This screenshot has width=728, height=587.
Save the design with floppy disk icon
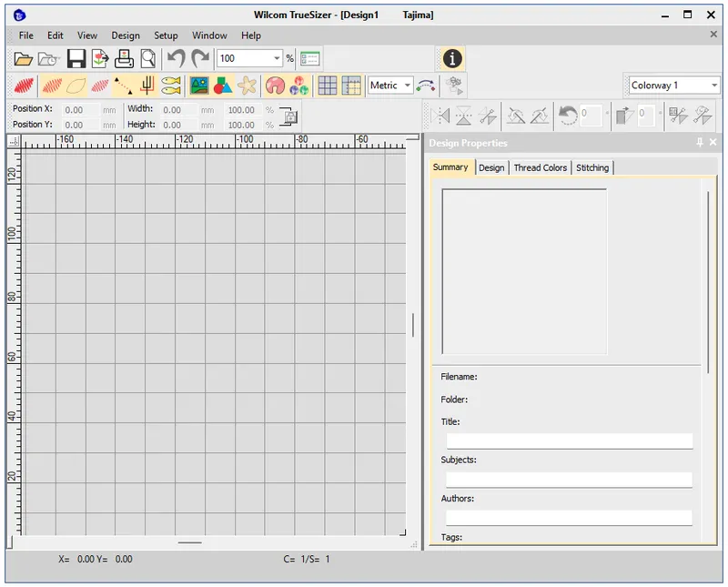pos(76,58)
